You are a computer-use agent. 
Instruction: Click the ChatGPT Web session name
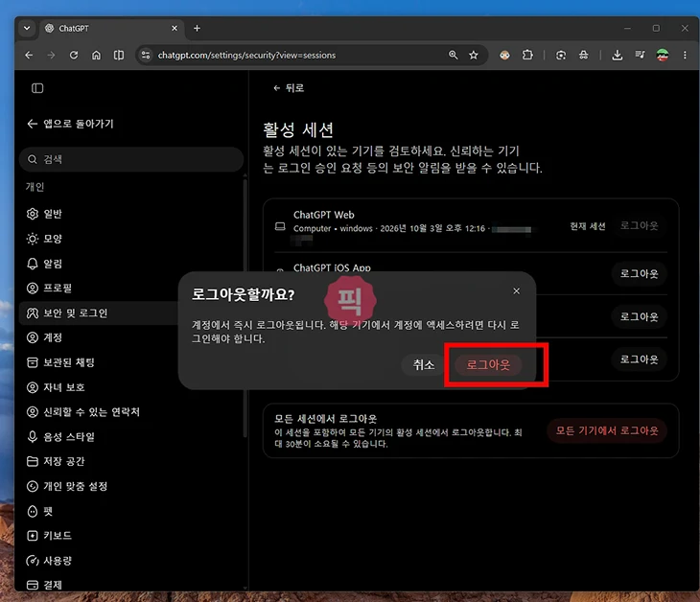pyautogui.click(x=324, y=215)
